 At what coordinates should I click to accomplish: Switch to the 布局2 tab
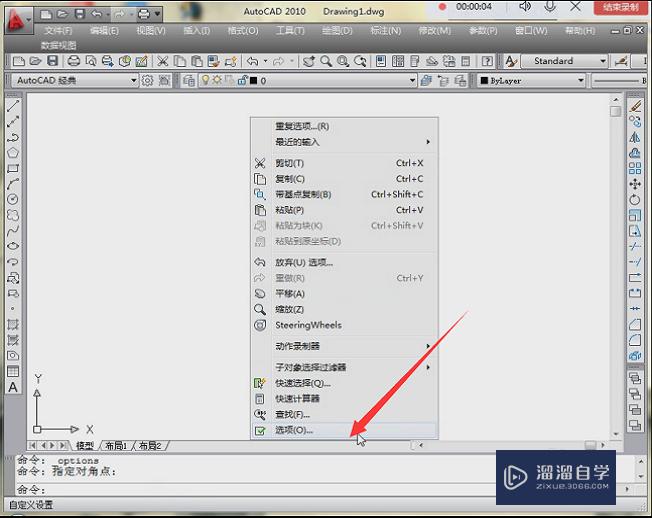tap(150, 446)
